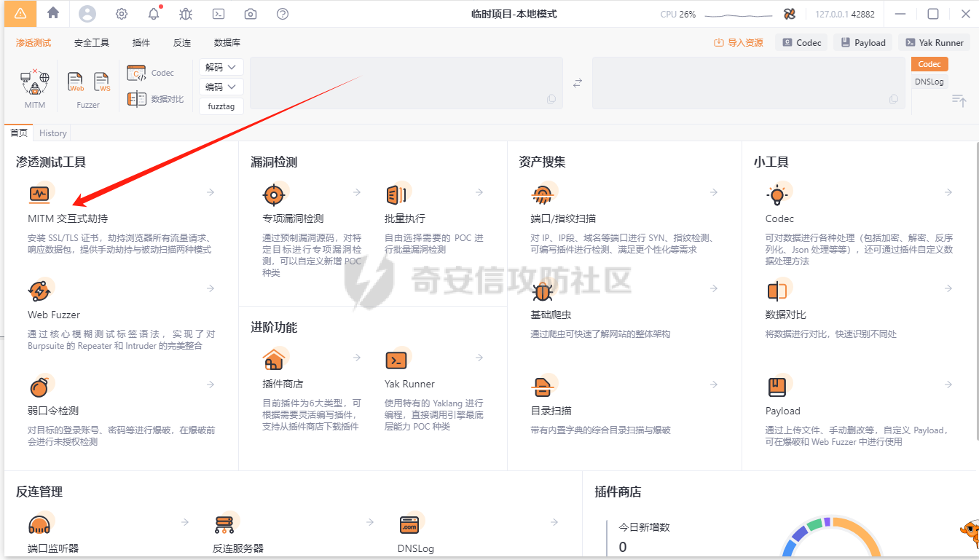This screenshot has height=560, width=979.
Task: Open the WS Fuzzer toolbar icon
Action: pyautogui.click(x=102, y=82)
